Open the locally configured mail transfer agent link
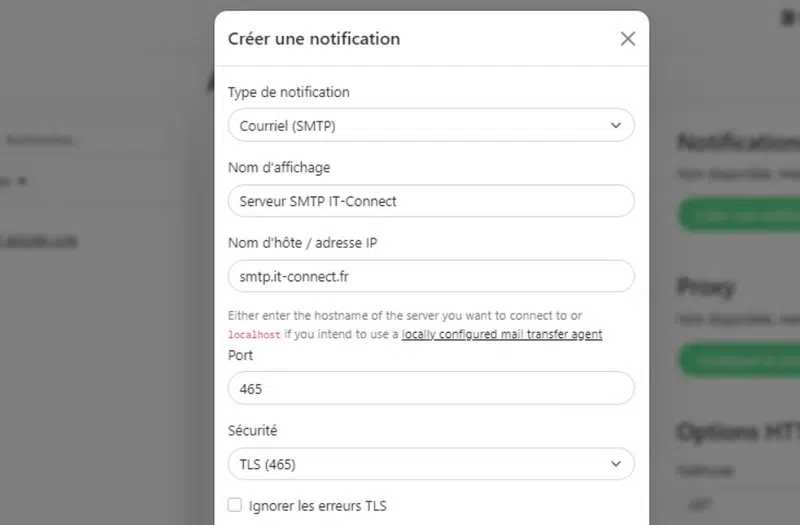The width and height of the screenshot is (800, 525). pyautogui.click(x=502, y=334)
